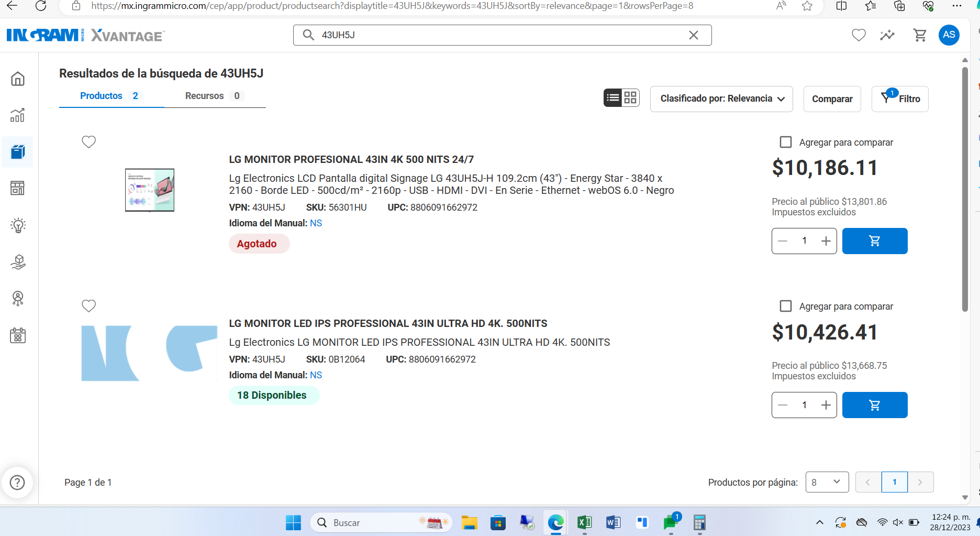The width and height of the screenshot is (980, 536).
Task: Select the Productos tab
Action: (x=111, y=96)
